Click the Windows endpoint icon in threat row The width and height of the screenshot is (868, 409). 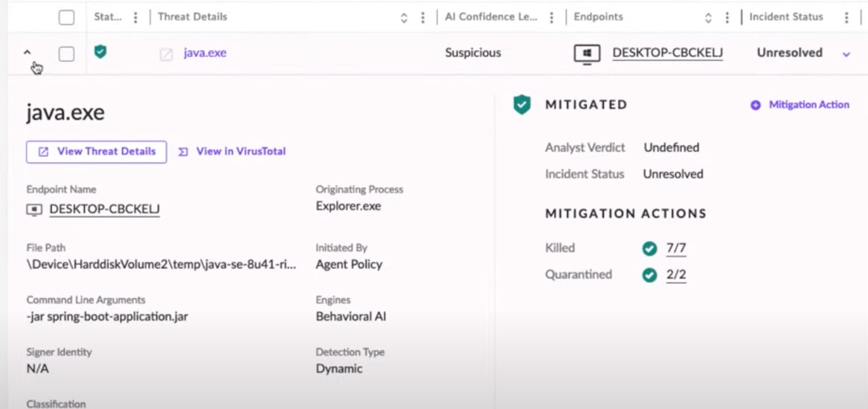click(x=587, y=54)
